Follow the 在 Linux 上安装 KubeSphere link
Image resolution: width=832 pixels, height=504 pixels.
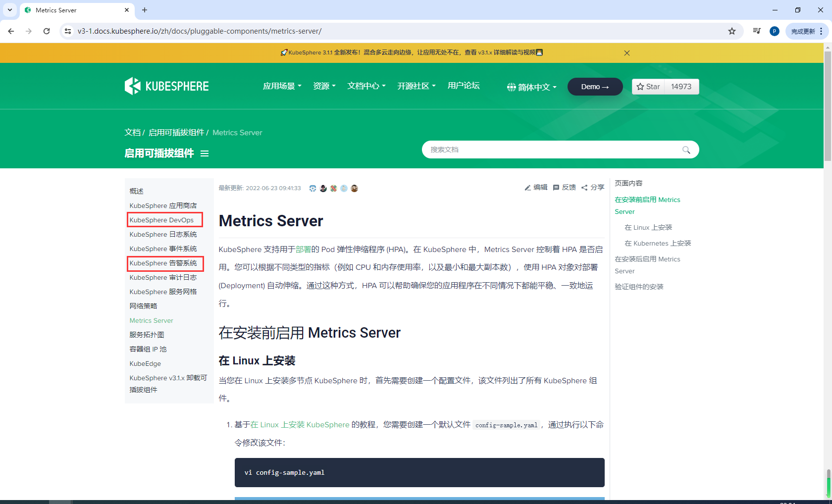[300, 425]
